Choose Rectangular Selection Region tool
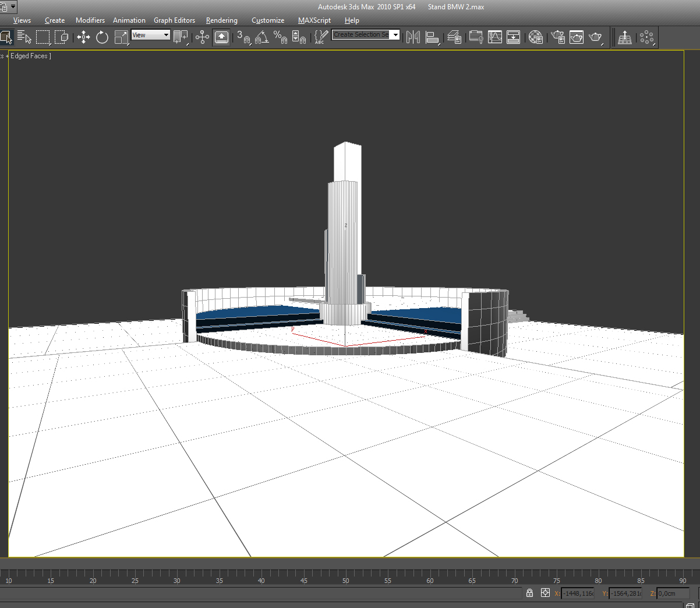 pyautogui.click(x=43, y=37)
